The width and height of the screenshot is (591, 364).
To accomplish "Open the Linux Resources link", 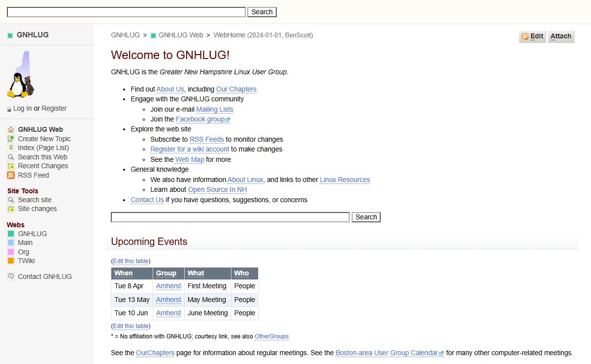I will [x=345, y=180].
